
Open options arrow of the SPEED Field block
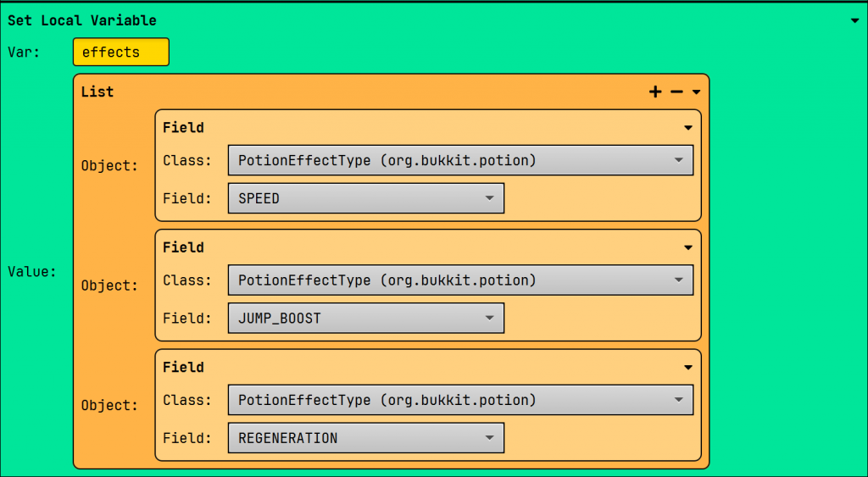[x=688, y=128]
